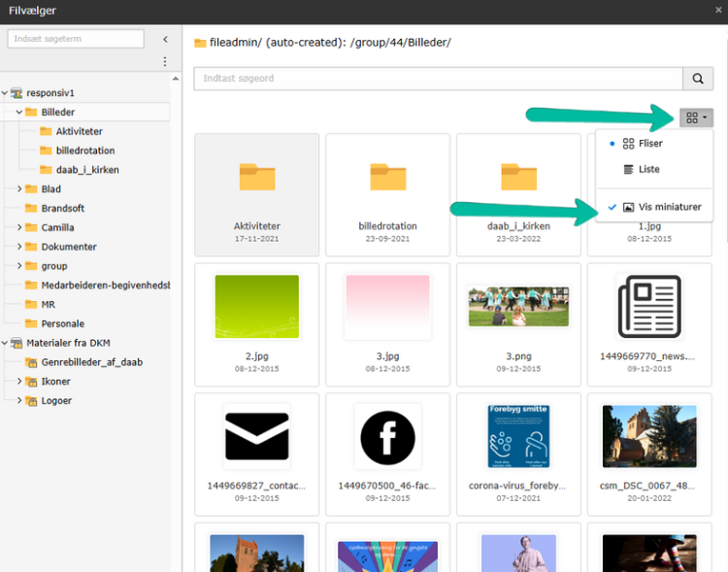The width and height of the screenshot is (728, 572).
Task: Click the Fliser grid icon in menu
Action: [628, 144]
